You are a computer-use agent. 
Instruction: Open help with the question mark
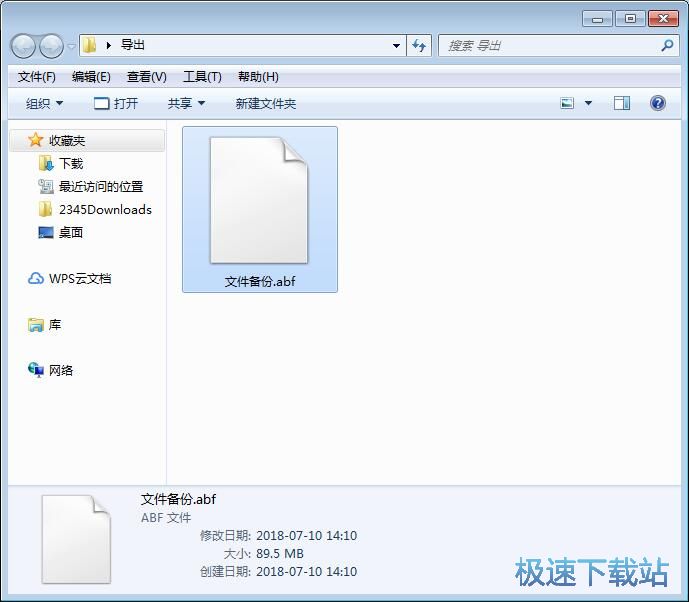pos(657,103)
